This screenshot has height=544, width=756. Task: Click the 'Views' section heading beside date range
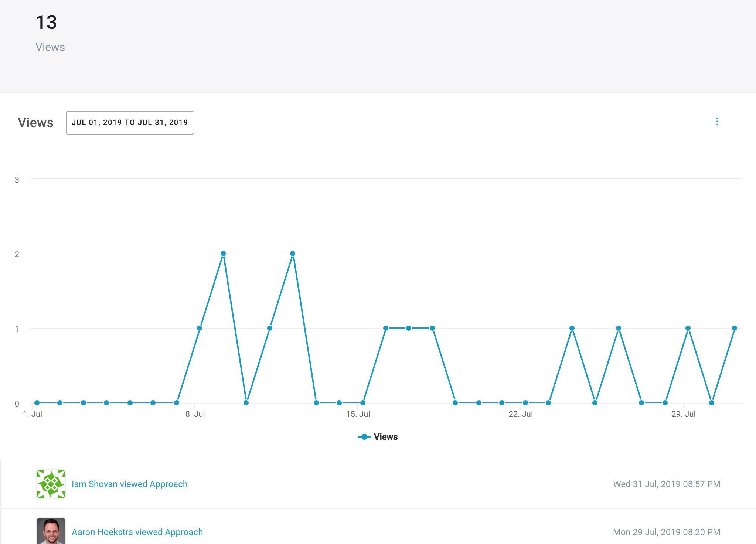coord(35,123)
